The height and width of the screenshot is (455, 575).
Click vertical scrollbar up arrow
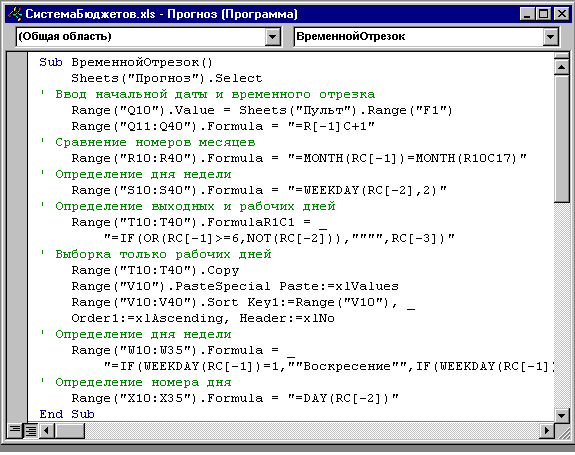pyautogui.click(x=561, y=67)
